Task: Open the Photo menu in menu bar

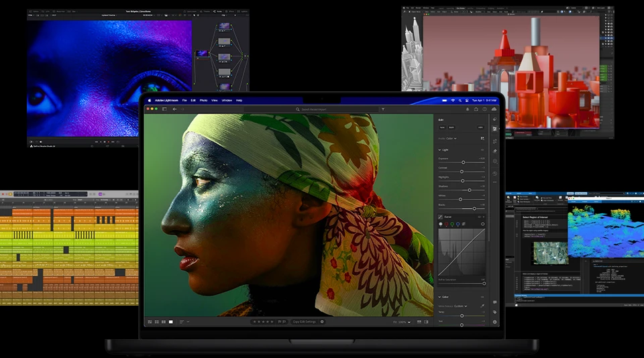Action: pyautogui.click(x=203, y=100)
